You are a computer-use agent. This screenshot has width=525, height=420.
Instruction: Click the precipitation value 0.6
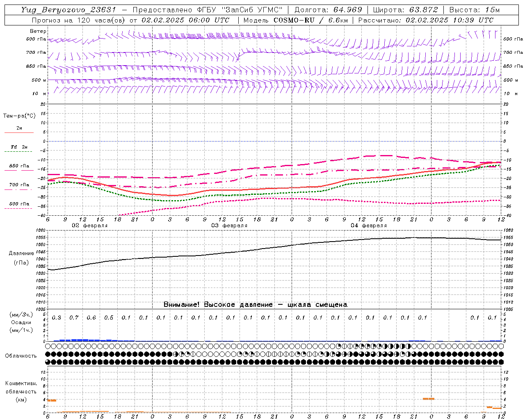tap(91, 318)
